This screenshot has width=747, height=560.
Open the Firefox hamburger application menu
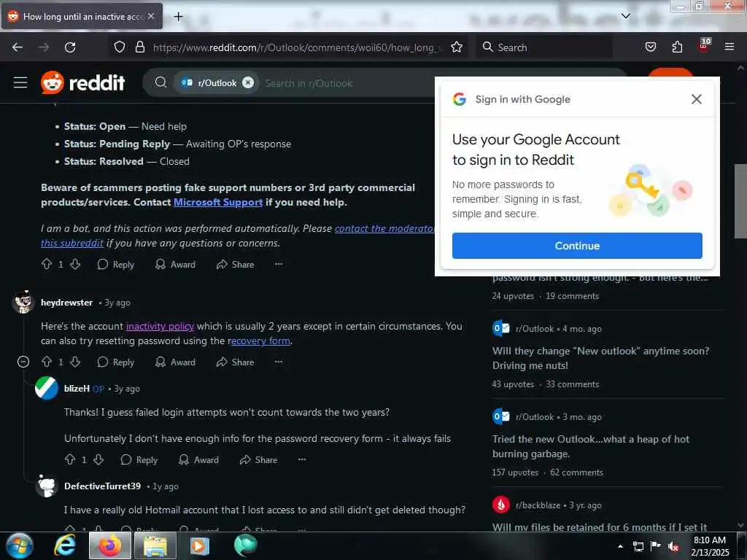pyautogui.click(x=729, y=47)
